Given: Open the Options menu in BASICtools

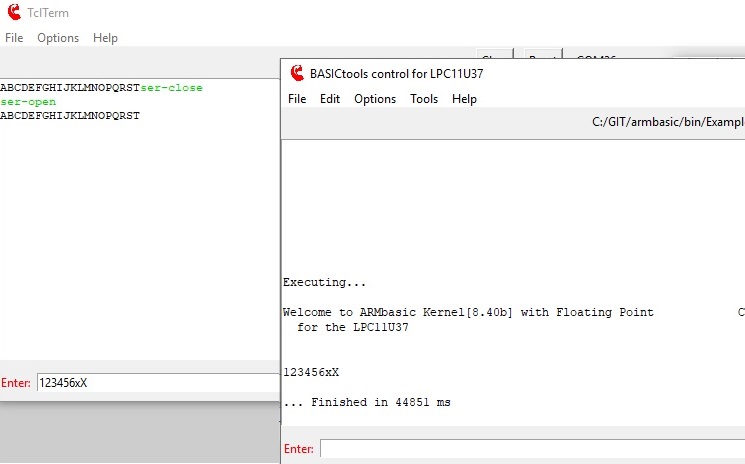Looking at the screenshot, I should (375, 99).
